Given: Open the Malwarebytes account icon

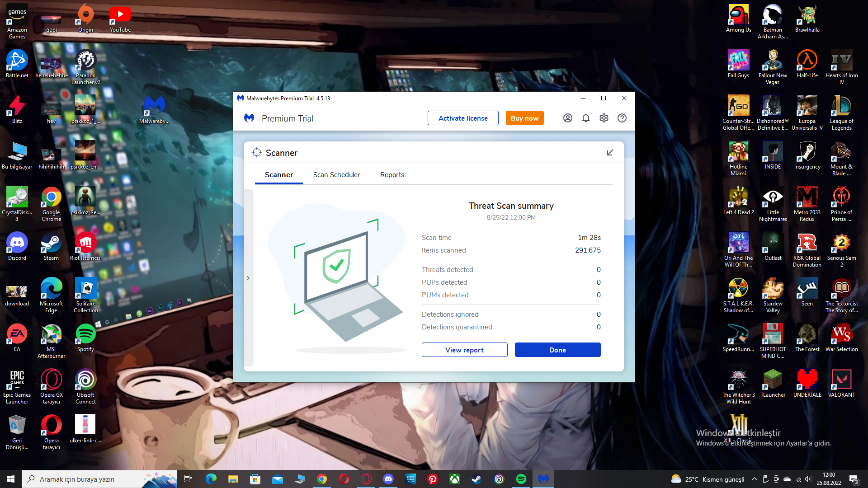Looking at the screenshot, I should tap(568, 118).
